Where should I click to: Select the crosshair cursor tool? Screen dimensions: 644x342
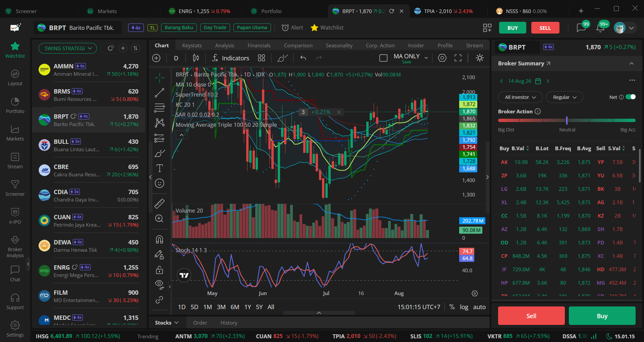point(160,77)
